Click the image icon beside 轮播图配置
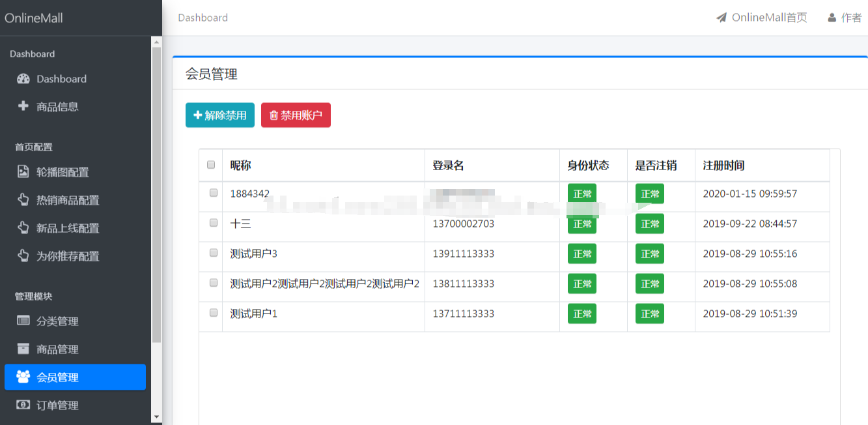The image size is (868, 425). click(x=23, y=172)
